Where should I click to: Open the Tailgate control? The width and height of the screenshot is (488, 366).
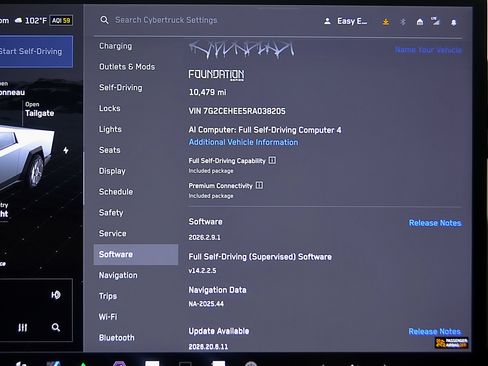pyautogui.click(x=39, y=110)
